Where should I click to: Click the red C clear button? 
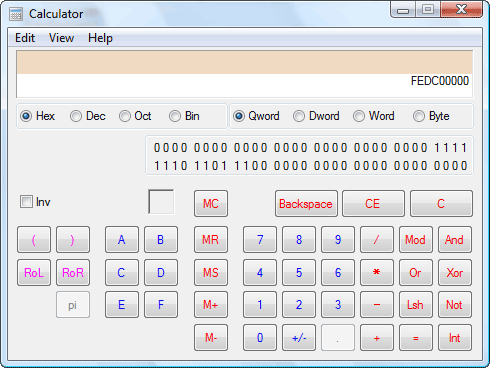pos(441,204)
